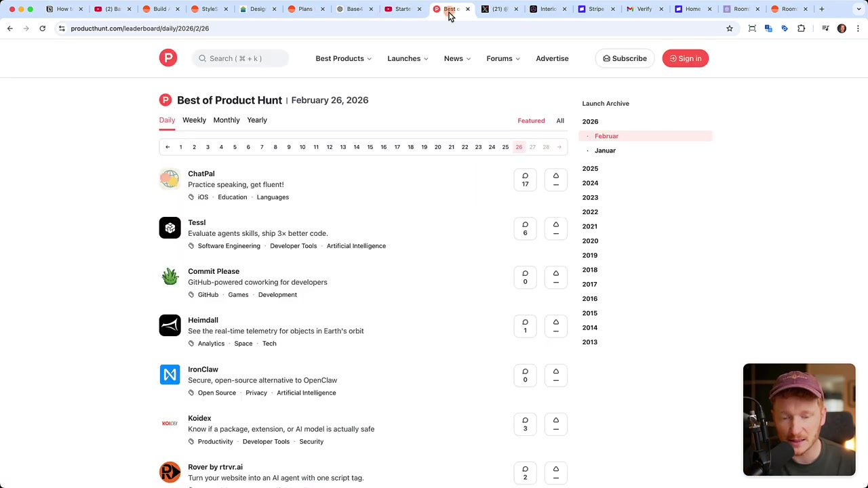
Task: Open ChatPal comments with 17 count
Action: point(525,180)
